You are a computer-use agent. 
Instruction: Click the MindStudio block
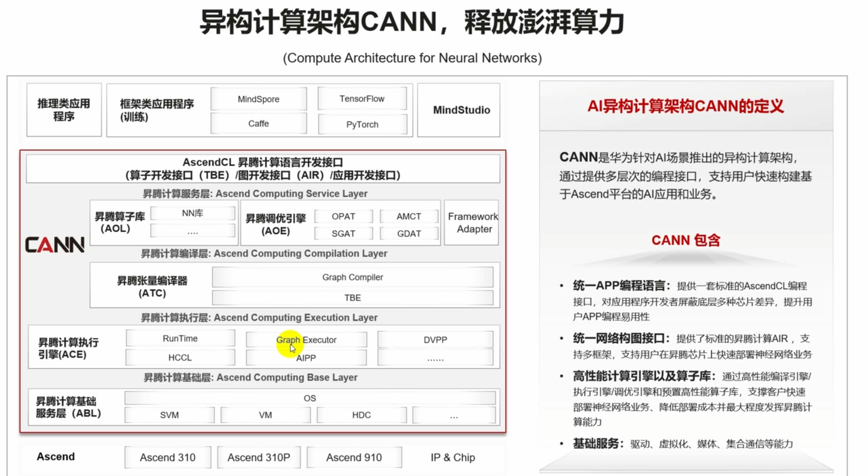point(461,110)
